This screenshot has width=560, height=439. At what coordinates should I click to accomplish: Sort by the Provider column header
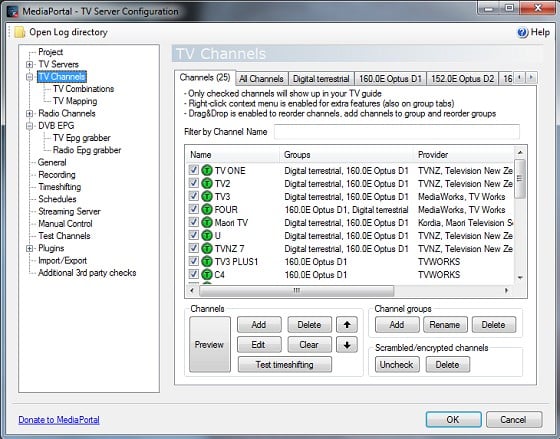[x=464, y=155]
